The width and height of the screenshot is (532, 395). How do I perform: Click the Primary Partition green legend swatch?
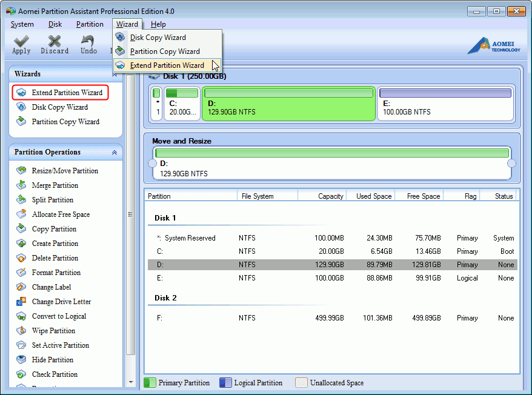tap(150, 382)
